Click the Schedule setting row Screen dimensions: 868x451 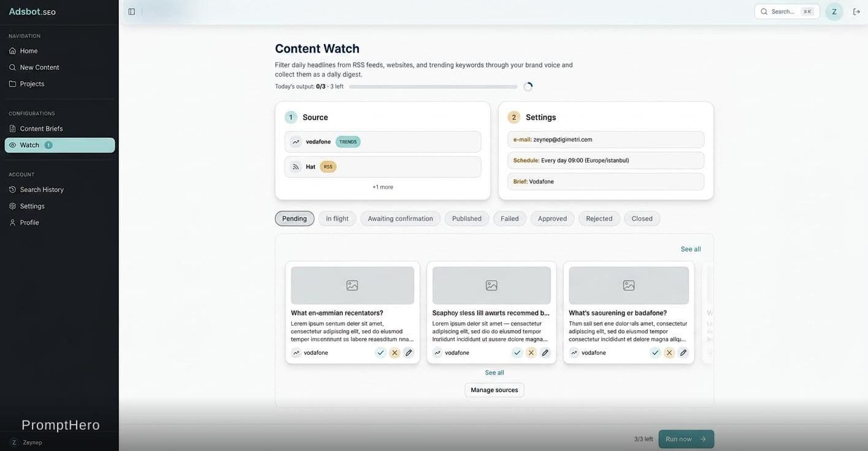pos(606,161)
